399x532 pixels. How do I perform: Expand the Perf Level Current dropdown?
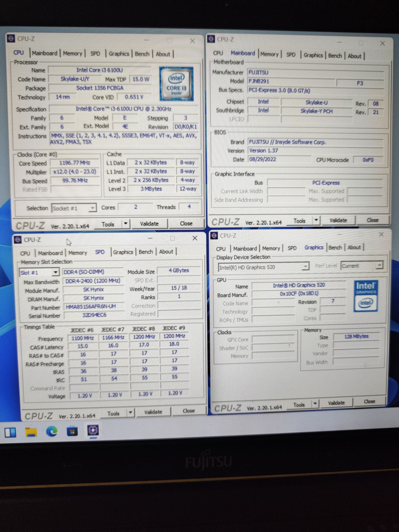click(379, 265)
